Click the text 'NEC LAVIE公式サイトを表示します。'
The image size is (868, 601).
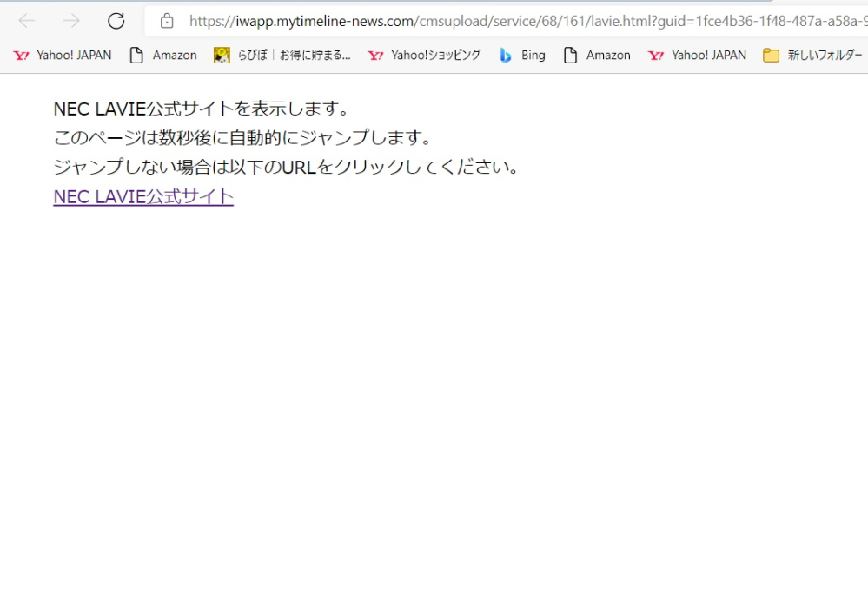(202, 109)
